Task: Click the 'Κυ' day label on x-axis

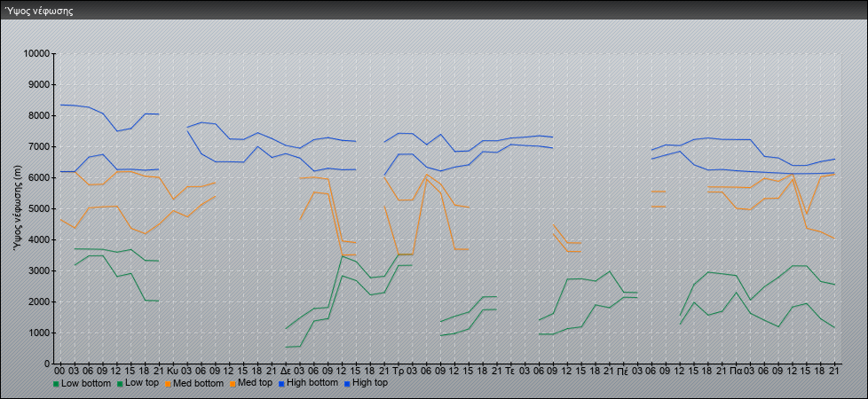Action: [x=172, y=371]
